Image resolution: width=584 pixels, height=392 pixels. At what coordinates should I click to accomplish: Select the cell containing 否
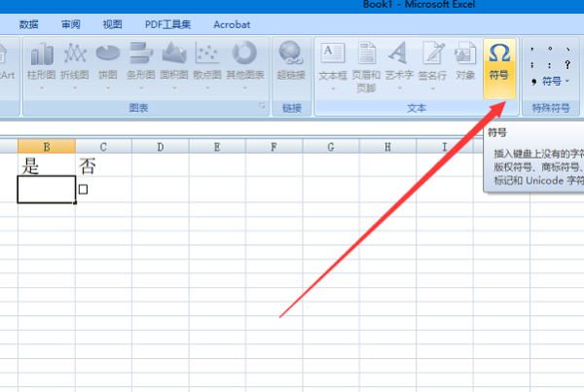[x=103, y=165]
